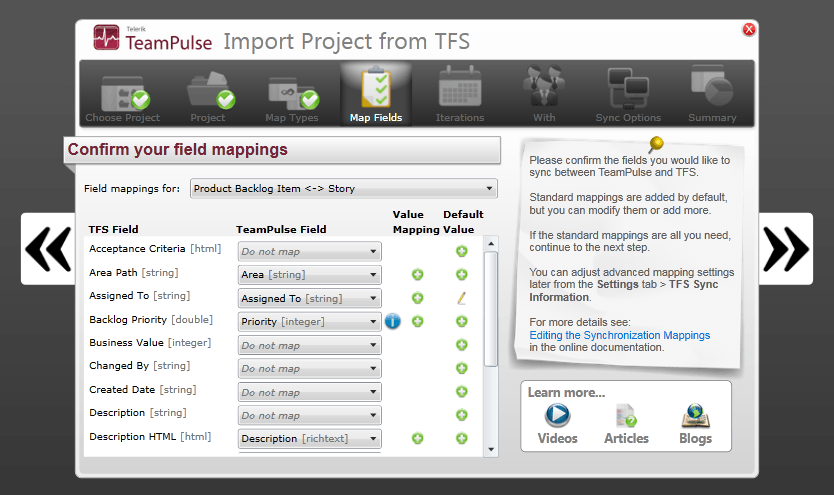Add default value for Business Value
This screenshot has width=834, height=495.
click(x=462, y=345)
